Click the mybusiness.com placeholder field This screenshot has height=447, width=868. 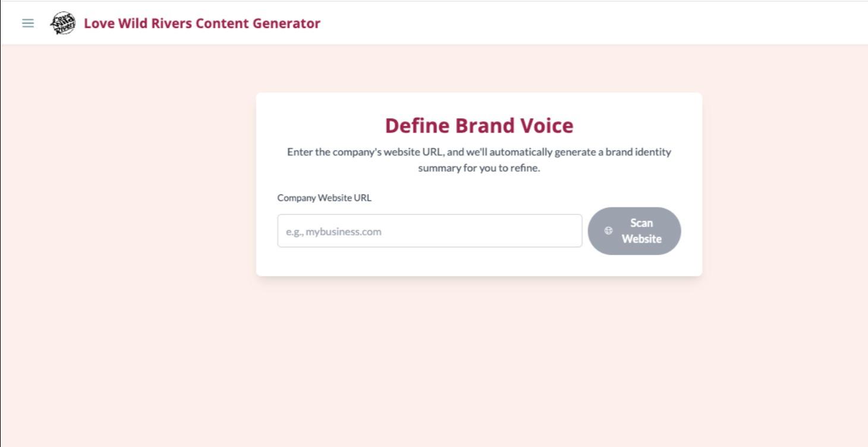coord(429,231)
